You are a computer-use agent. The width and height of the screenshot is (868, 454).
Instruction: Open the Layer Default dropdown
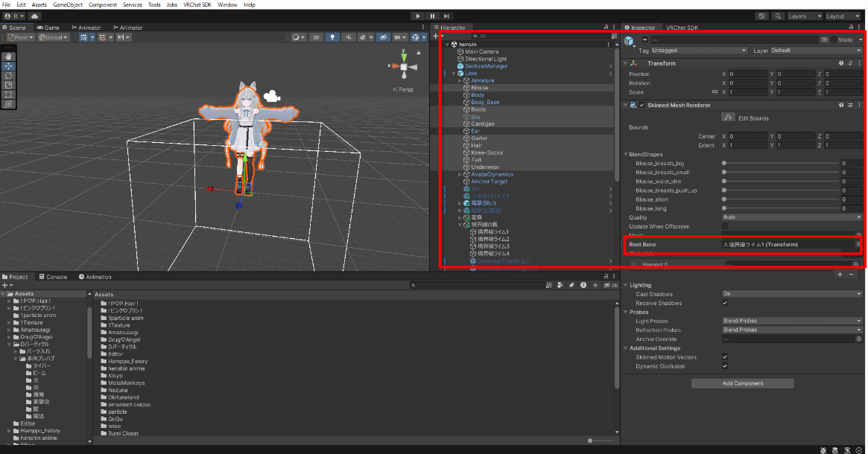(816, 51)
